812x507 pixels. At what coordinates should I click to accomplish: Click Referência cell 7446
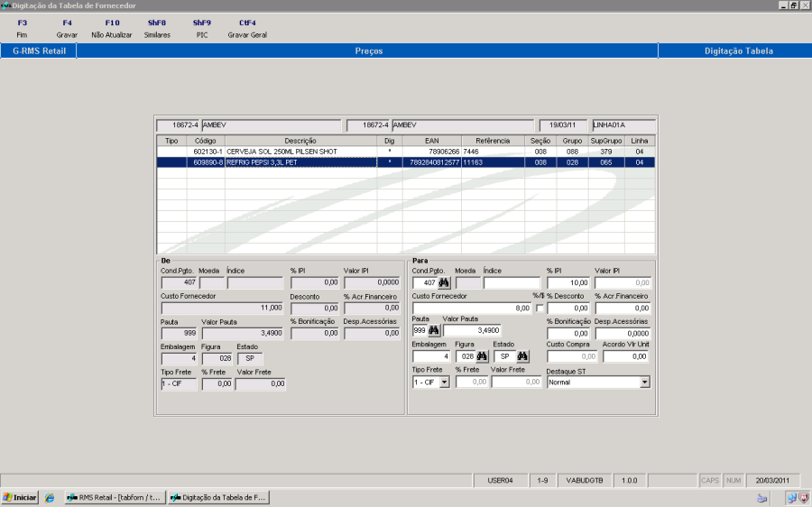click(x=493, y=152)
